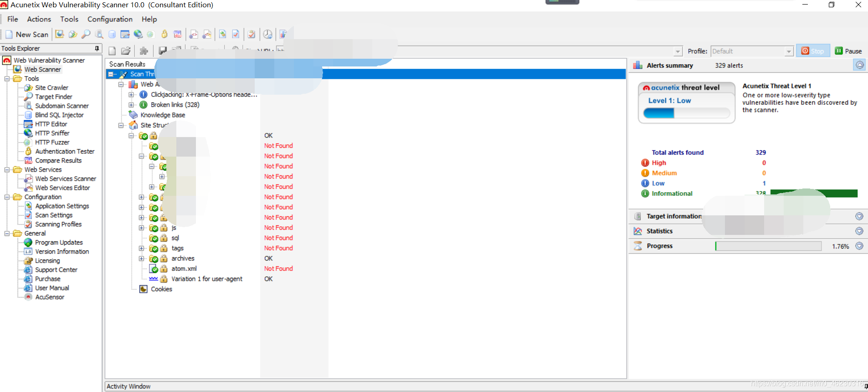The width and height of the screenshot is (868, 392).
Task: Open the Tools menu
Action: coord(69,19)
